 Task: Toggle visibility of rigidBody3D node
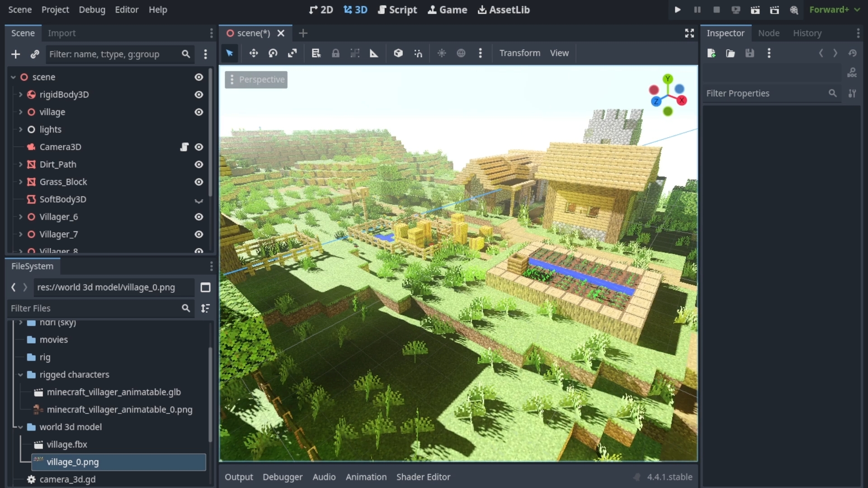pos(199,94)
